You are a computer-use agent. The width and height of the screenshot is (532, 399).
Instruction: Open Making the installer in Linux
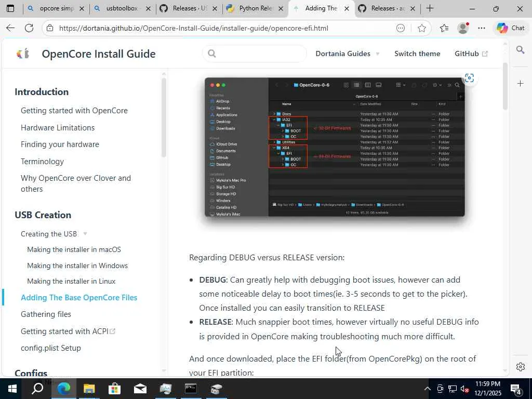pyautogui.click(x=71, y=281)
